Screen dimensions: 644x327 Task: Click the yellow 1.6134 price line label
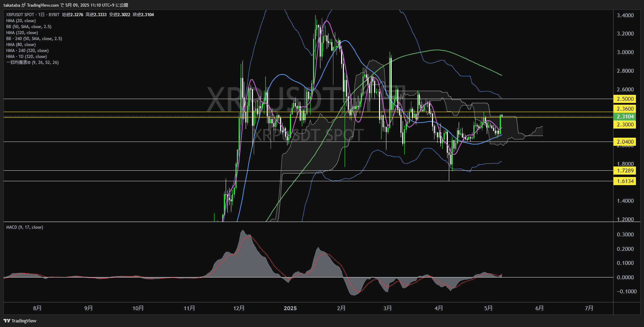pyautogui.click(x=625, y=181)
